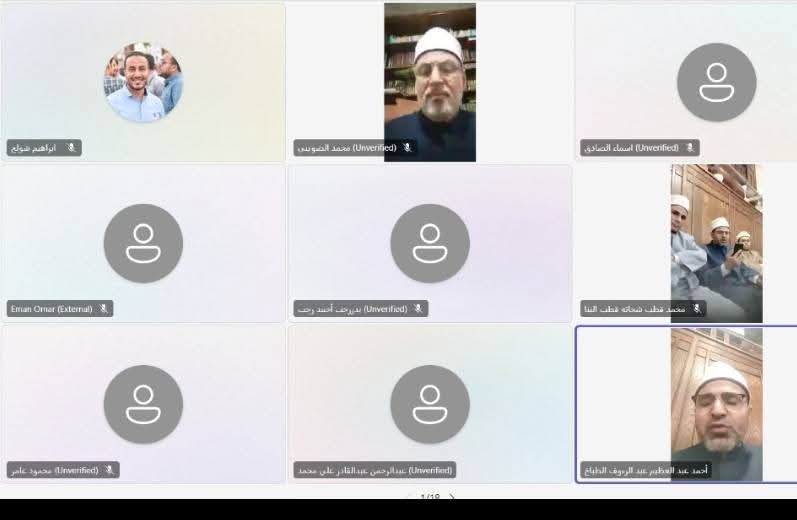Click the muted mic icon beside محمد قطب شحاته
The image size is (797, 520).
(x=695, y=309)
